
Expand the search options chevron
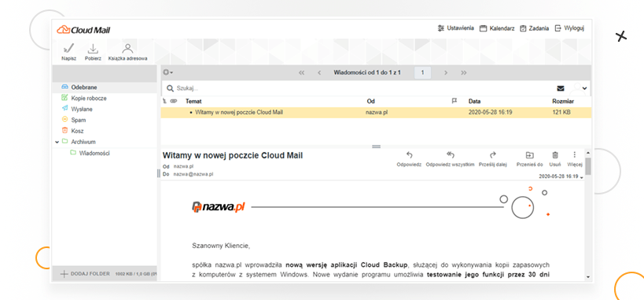pos(584,88)
